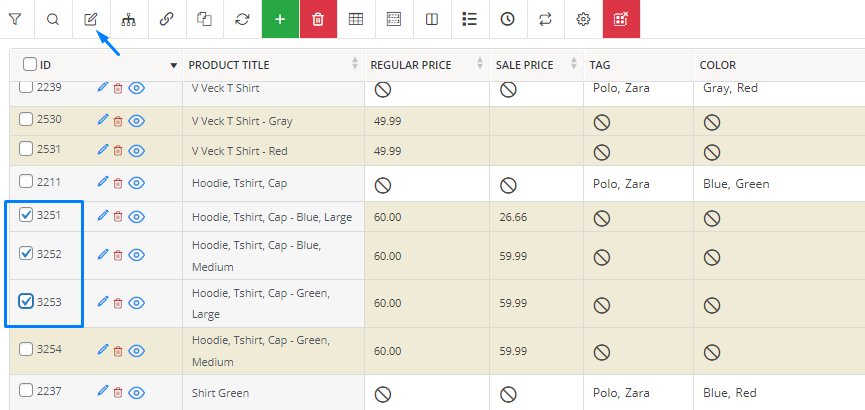Image resolution: width=865 pixels, height=410 pixels.
Task: Click the search magnifier icon
Action: click(53, 19)
